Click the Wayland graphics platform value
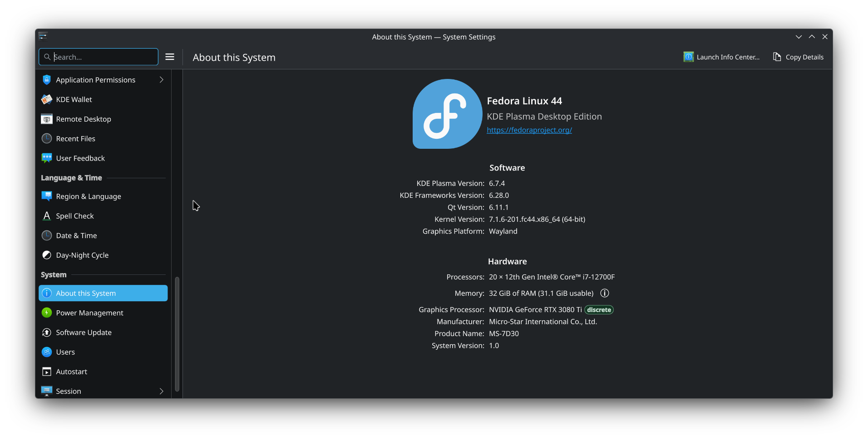Image resolution: width=868 pixels, height=440 pixels. tap(503, 231)
